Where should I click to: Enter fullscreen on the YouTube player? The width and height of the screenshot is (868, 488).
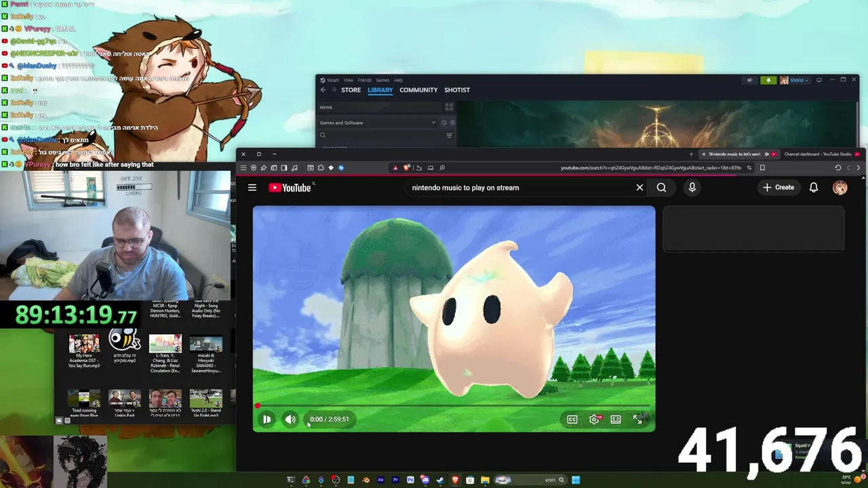[637, 420]
